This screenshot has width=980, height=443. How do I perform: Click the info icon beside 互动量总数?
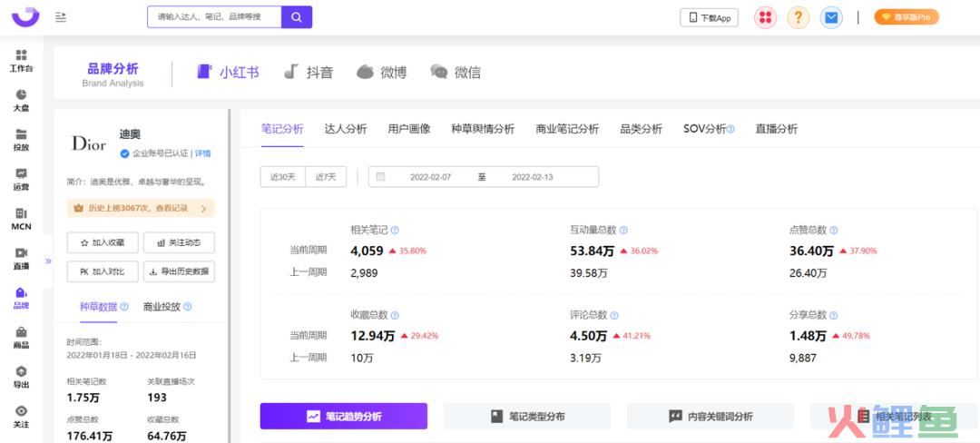click(623, 230)
